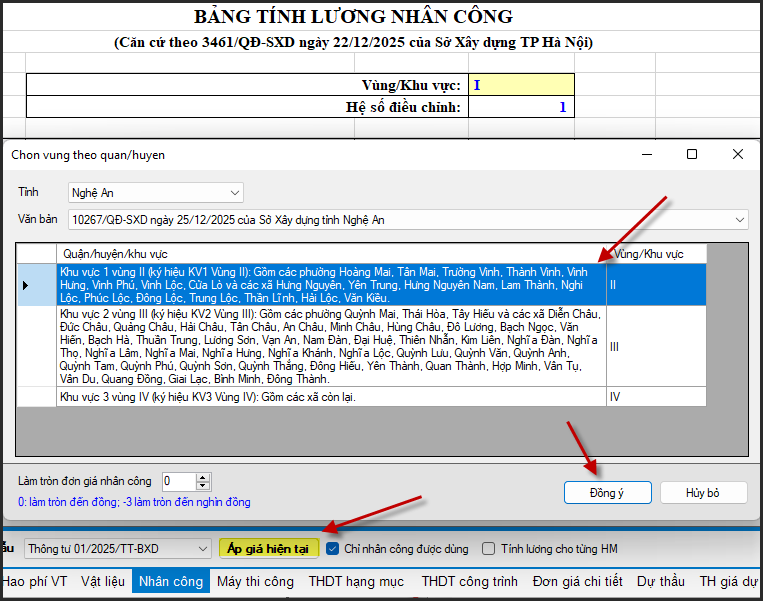Click the Đồng ý button
The width and height of the screenshot is (763, 601).
tap(607, 492)
